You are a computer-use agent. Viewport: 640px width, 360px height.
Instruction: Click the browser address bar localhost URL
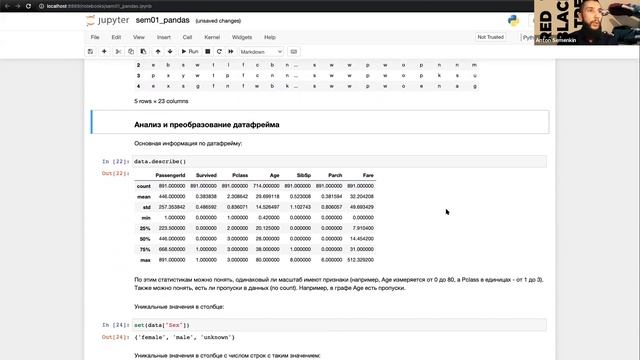(x=99, y=6)
